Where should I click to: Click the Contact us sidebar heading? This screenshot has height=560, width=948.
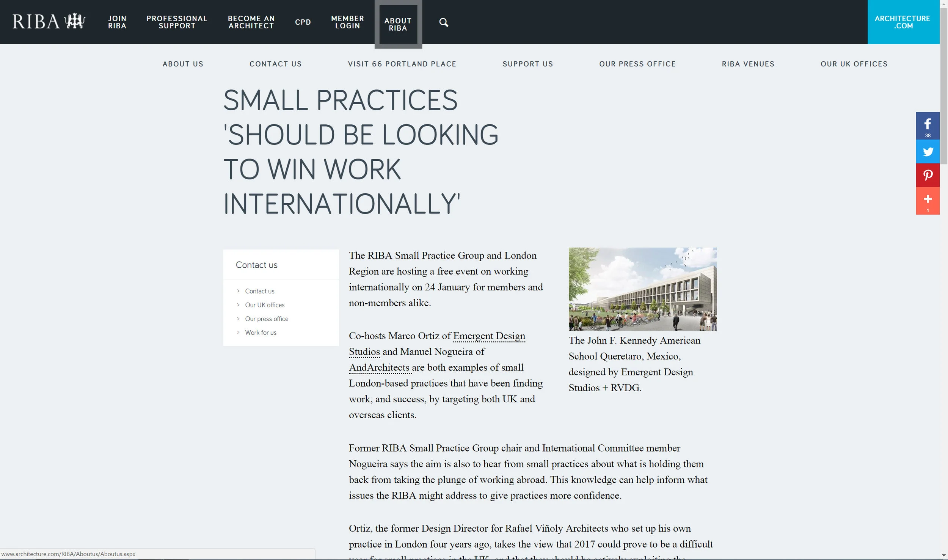click(257, 265)
